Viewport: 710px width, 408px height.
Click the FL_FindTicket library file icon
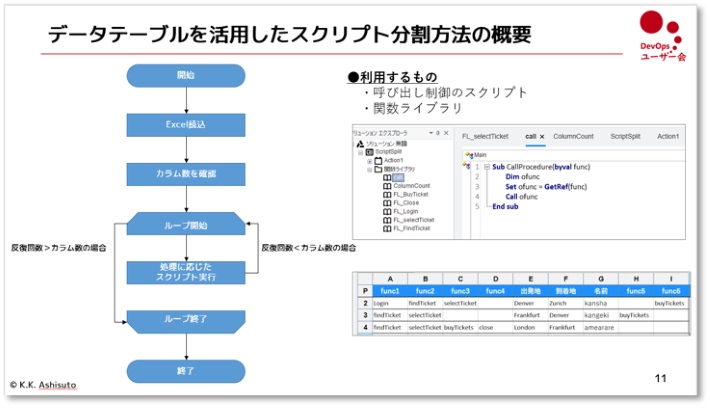point(387,228)
